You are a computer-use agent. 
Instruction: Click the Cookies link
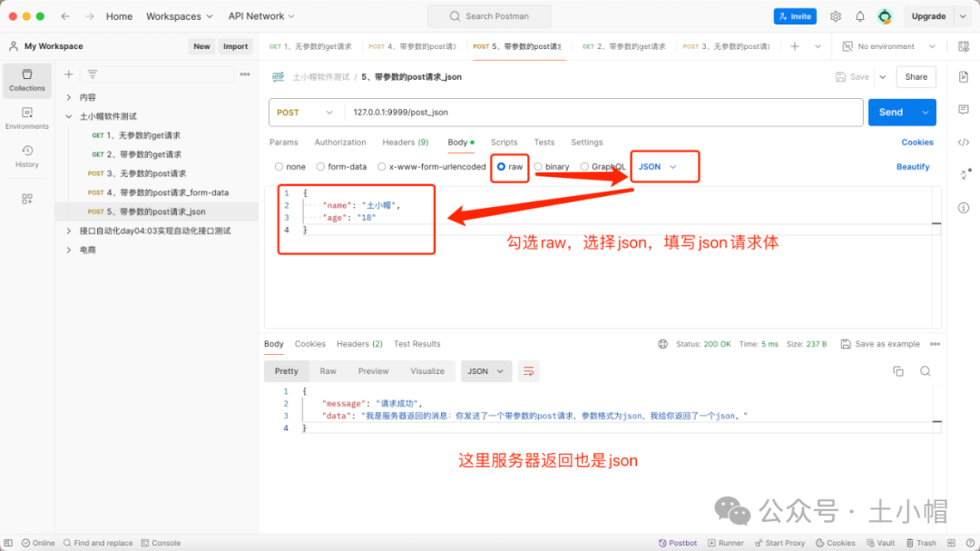[916, 143]
